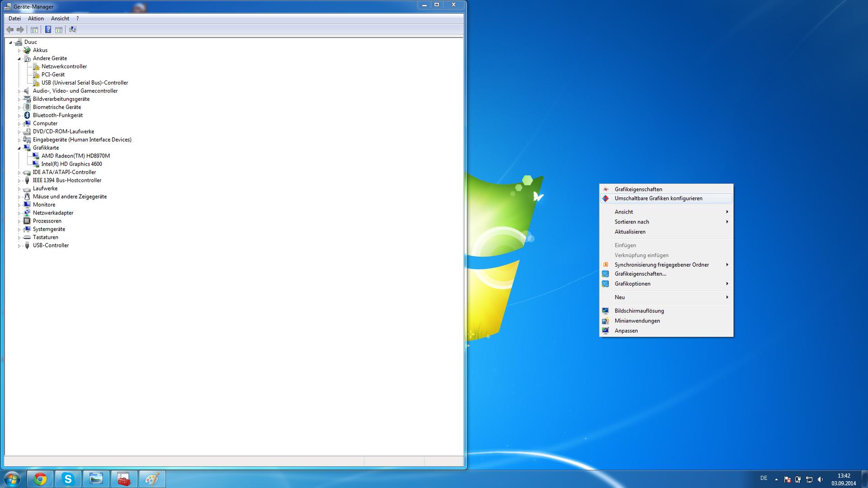Click the power plug tray icon

[798, 479]
